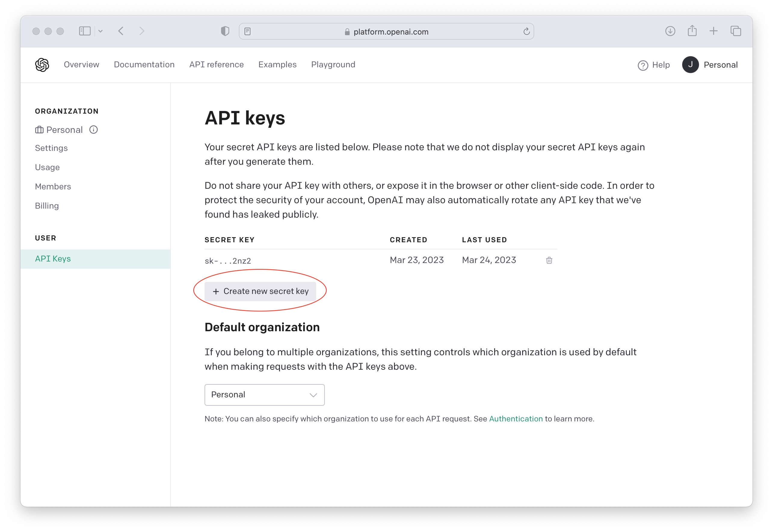Open the Documentation page

(x=144, y=64)
